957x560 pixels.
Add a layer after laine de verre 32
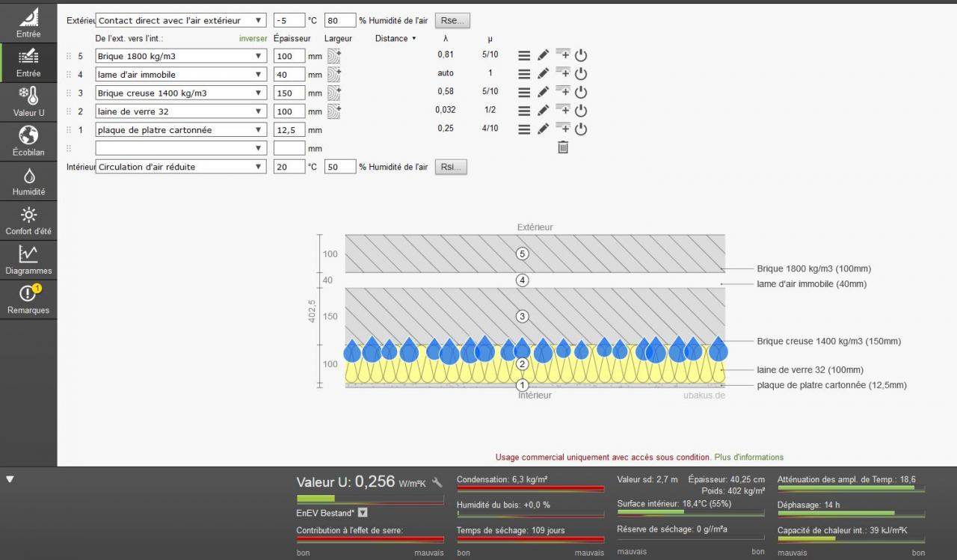click(562, 110)
